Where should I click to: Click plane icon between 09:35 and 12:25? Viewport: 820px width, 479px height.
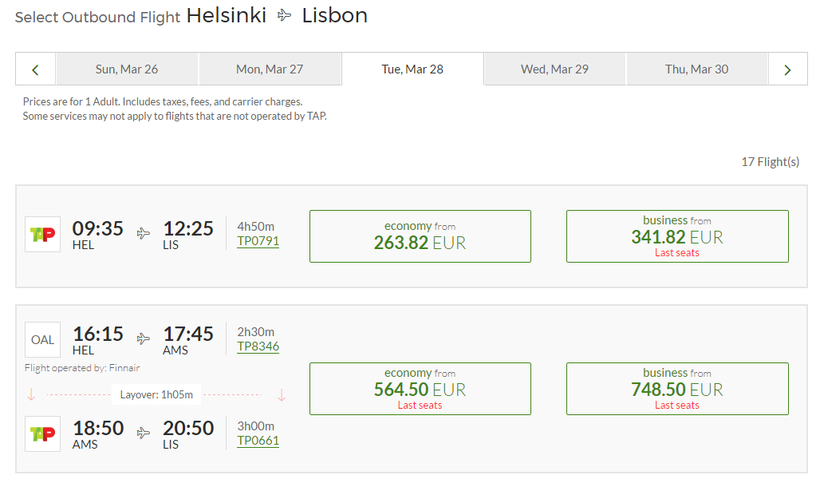pyautogui.click(x=144, y=233)
